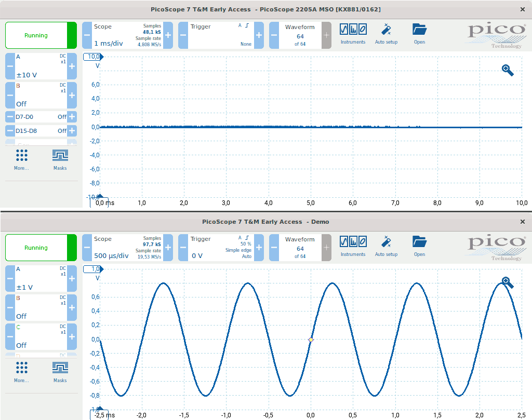Click the D7-D0 minus button
The width and height of the screenshot is (532, 420).
point(10,117)
